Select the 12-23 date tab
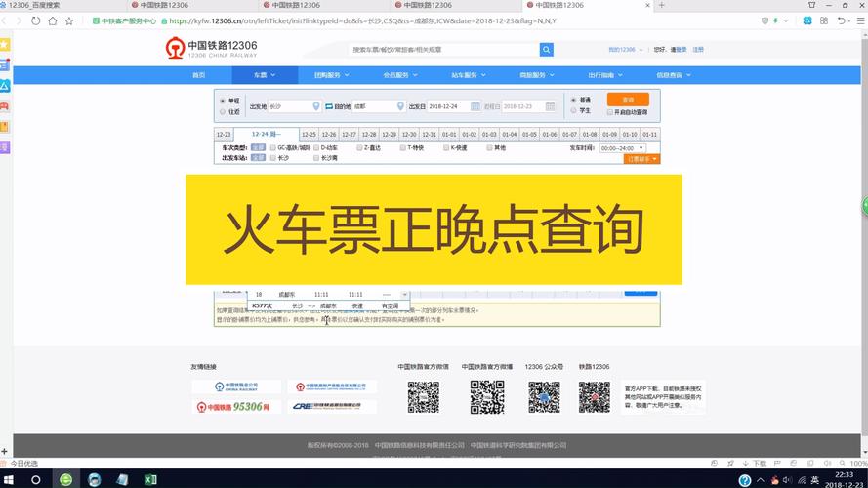The height and width of the screenshot is (488, 868). pos(224,135)
